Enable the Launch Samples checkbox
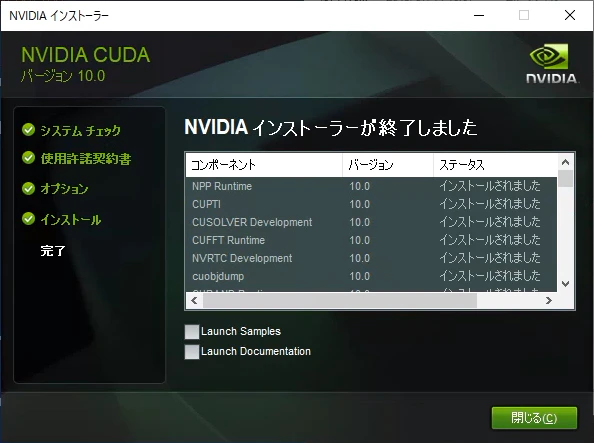This screenshot has width=594, height=443. [192, 332]
